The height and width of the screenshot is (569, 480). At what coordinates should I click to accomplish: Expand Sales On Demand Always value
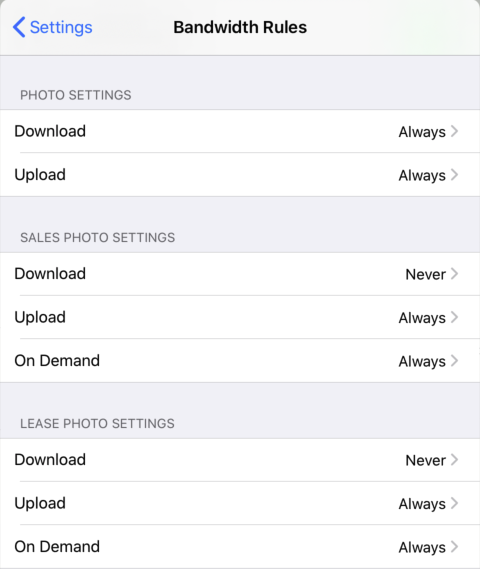tap(422, 361)
